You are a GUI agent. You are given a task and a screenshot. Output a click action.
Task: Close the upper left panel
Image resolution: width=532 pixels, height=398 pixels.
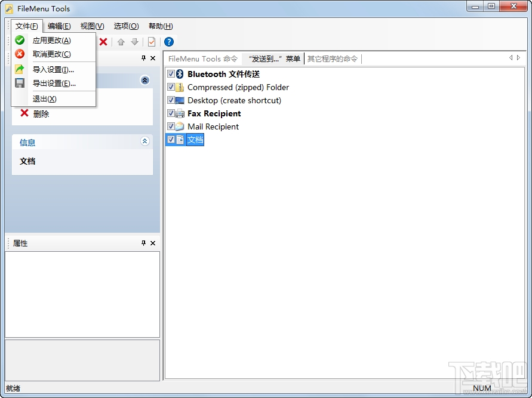pyautogui.click(x=153, y=58)
